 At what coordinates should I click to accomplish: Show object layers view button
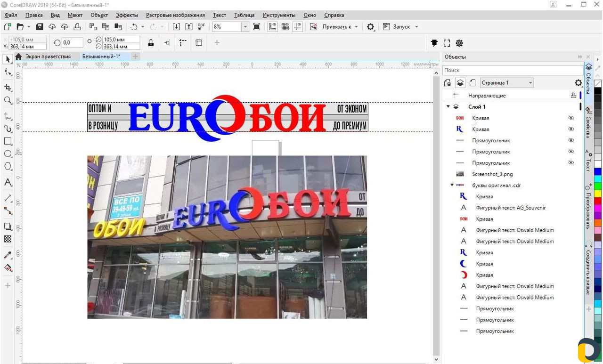pyautogui.click(x=460, y=83)
